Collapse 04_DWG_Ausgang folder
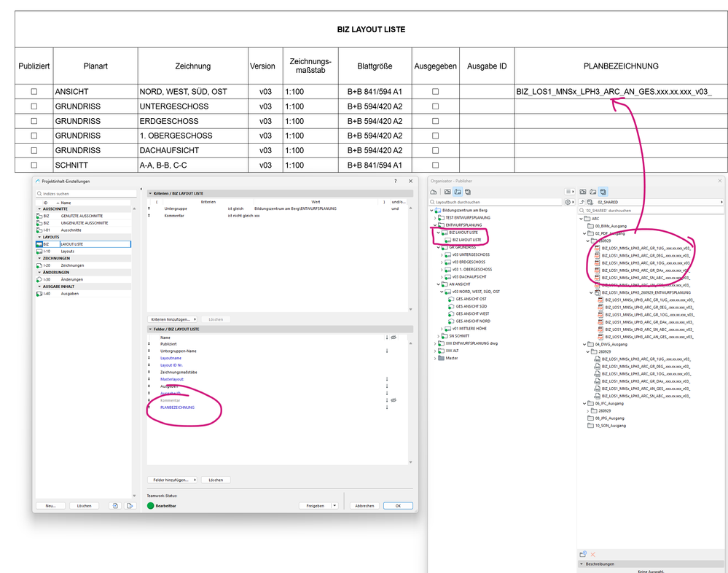 (x=584, y=345)
